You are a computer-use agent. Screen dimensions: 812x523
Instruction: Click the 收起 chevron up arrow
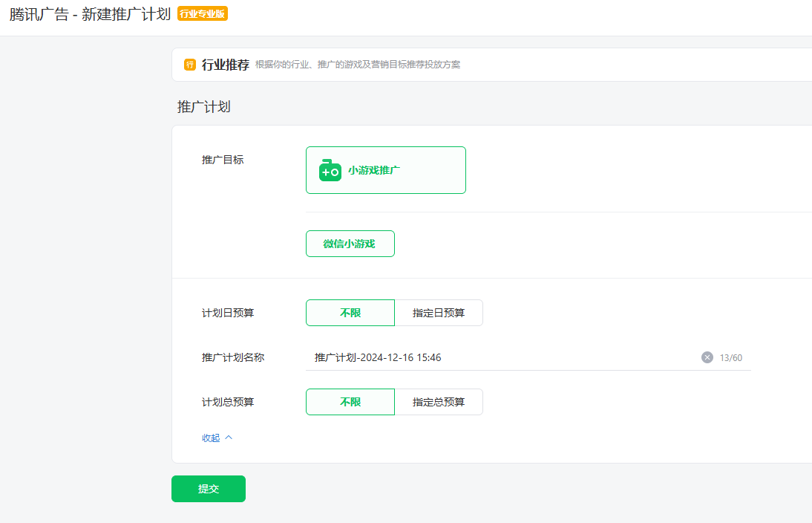pos(229,438)
